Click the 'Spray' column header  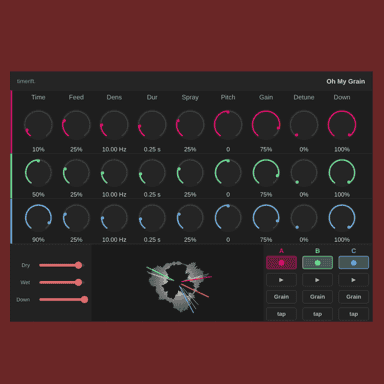190,97
